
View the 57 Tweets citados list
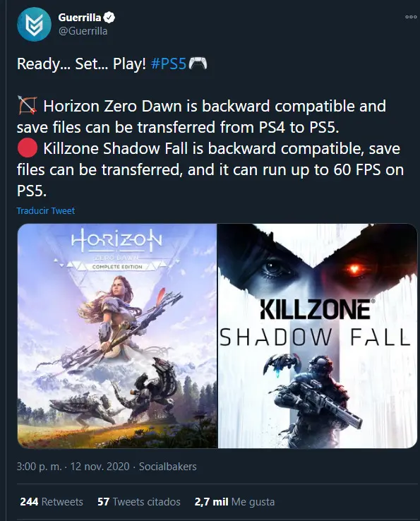(139, 502)
